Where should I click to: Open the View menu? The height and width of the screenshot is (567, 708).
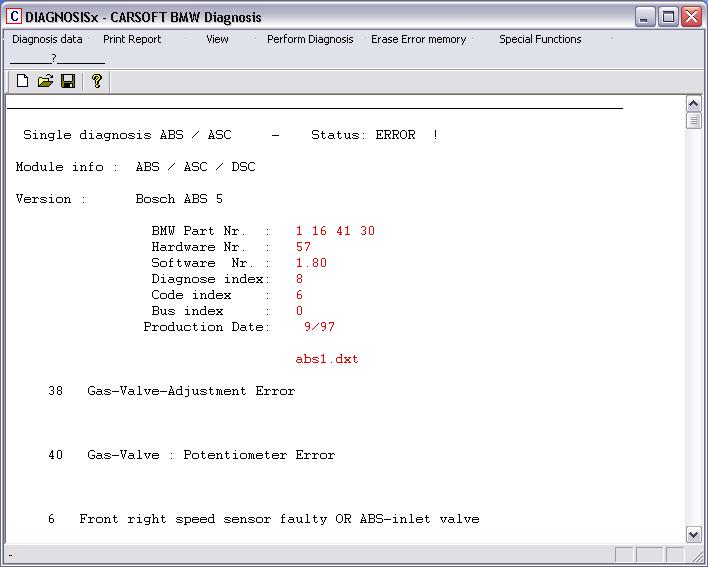[217, 39]
